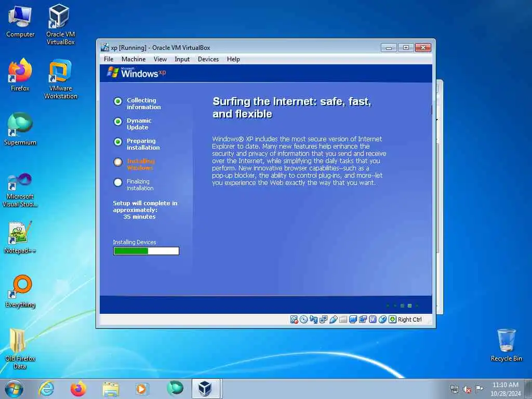
Task: Click the mouse integration icon in VirtualBox status bar
Action: pos(382,320)
